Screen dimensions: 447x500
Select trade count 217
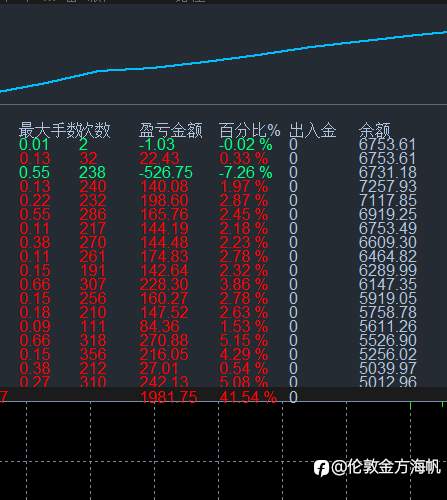pos(93,229)
